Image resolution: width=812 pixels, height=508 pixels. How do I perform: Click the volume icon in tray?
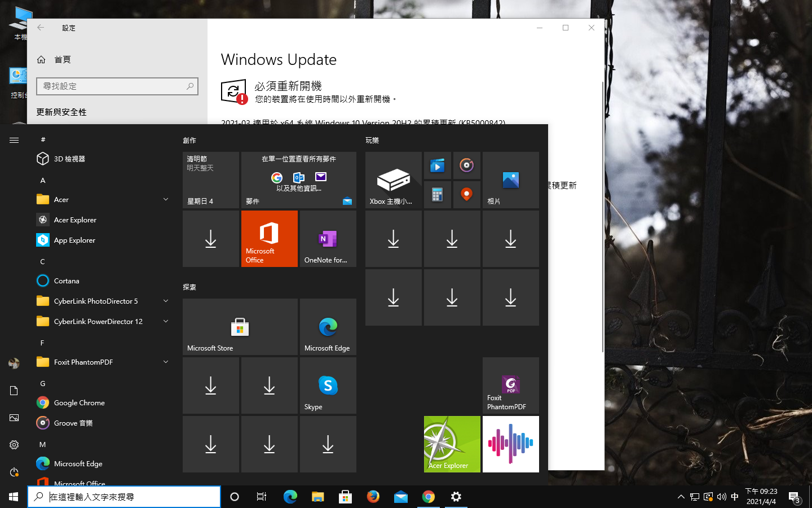[x=722, y=497]
